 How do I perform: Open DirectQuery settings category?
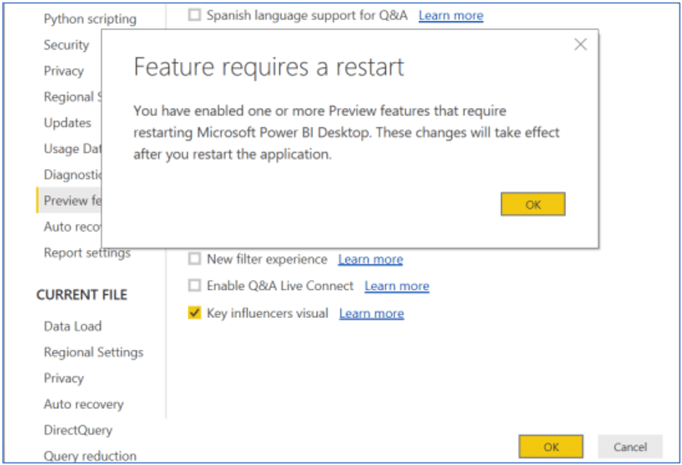[x=78, y=430]
